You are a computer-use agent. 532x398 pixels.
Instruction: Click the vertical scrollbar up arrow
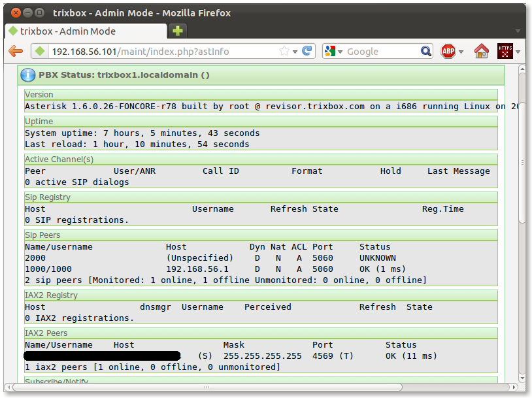point(522,69)
